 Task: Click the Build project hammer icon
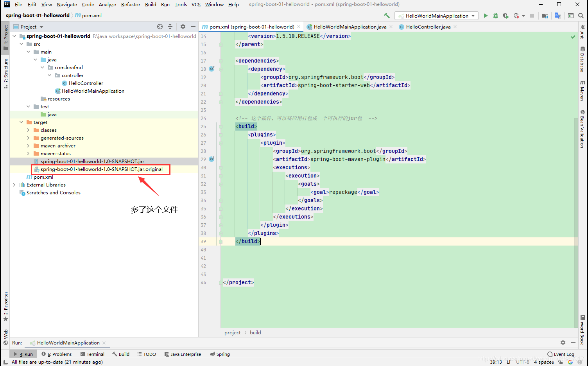click(387, 16)
